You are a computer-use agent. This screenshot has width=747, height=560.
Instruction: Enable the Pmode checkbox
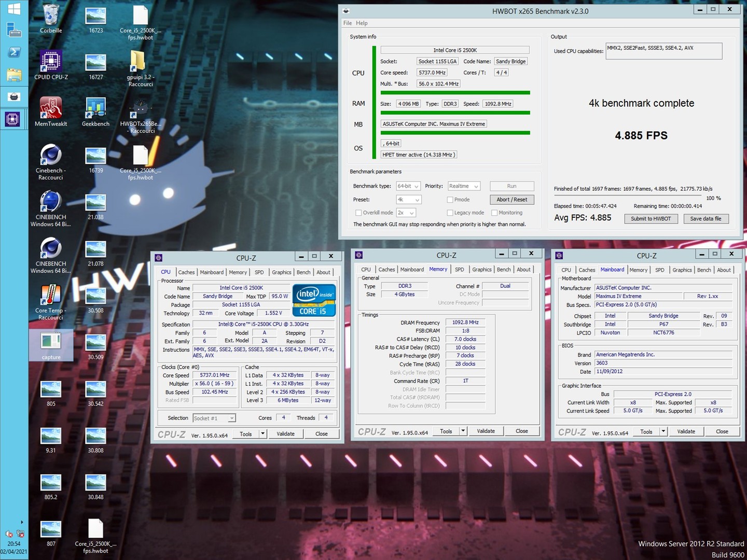click(x=450, y=200)
